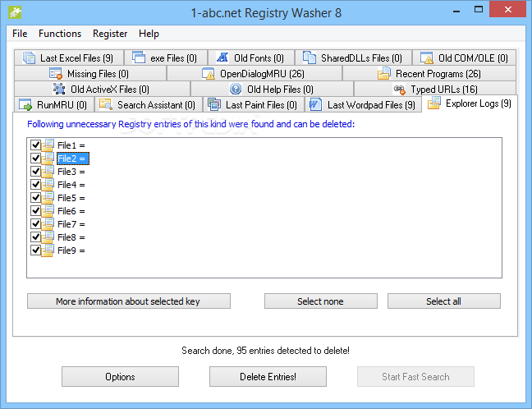Click the registry icon beside File4

pyautogui.click(x=48, y=185)
